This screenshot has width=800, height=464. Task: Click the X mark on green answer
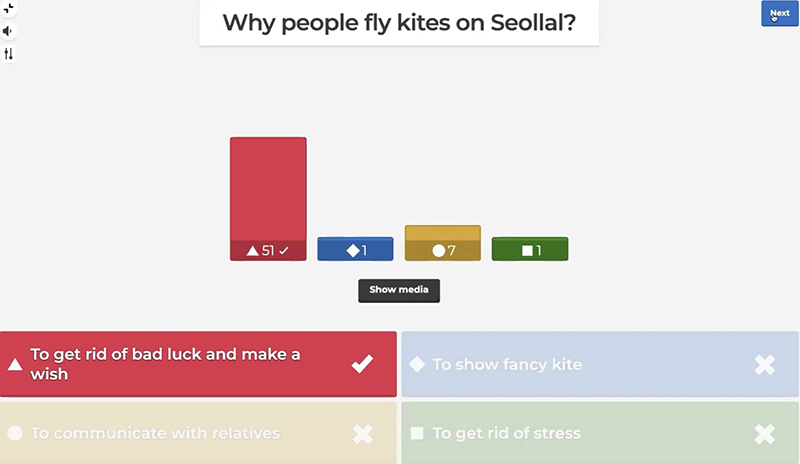coord(764,433)
